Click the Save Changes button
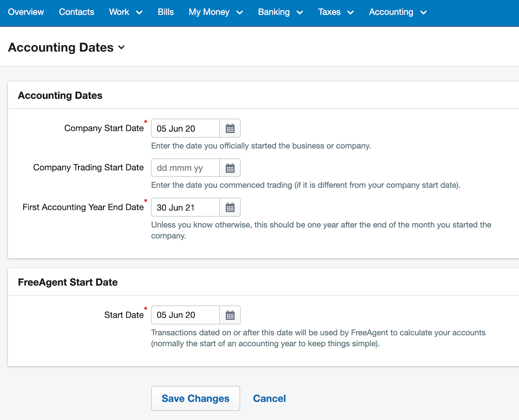The width and height of the screenshot is (519, 420). click(x=196, y=398)
